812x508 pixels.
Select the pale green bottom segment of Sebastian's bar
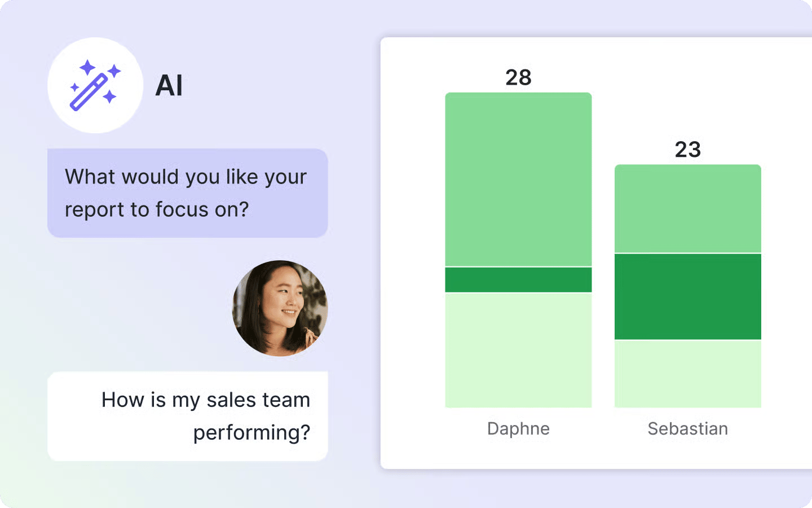[687, 374]
